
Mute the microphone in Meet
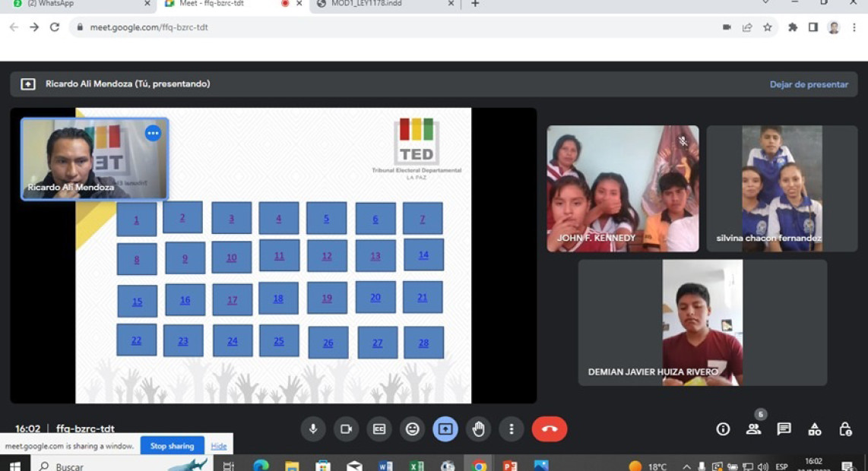pos(313,429)
